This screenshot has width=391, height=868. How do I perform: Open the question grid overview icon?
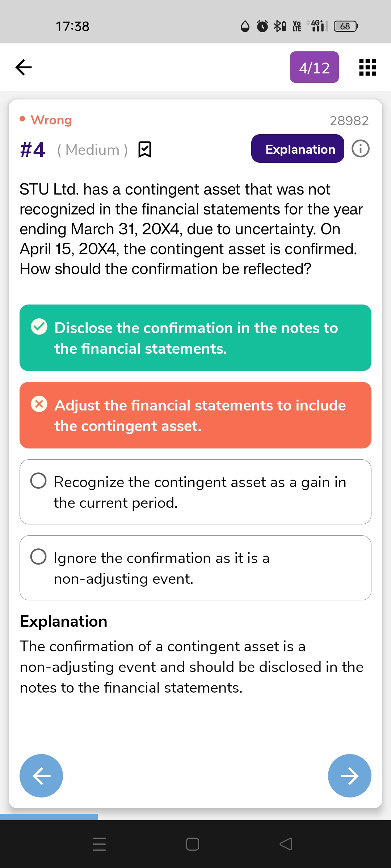click(367, 67)
